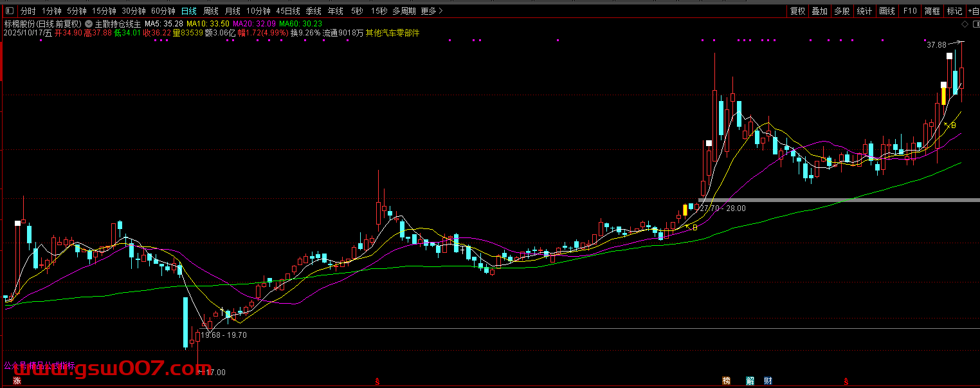The image size is (980, 388).
Task: Click the +自 add to watchlist button
Action: click(972, 11)
